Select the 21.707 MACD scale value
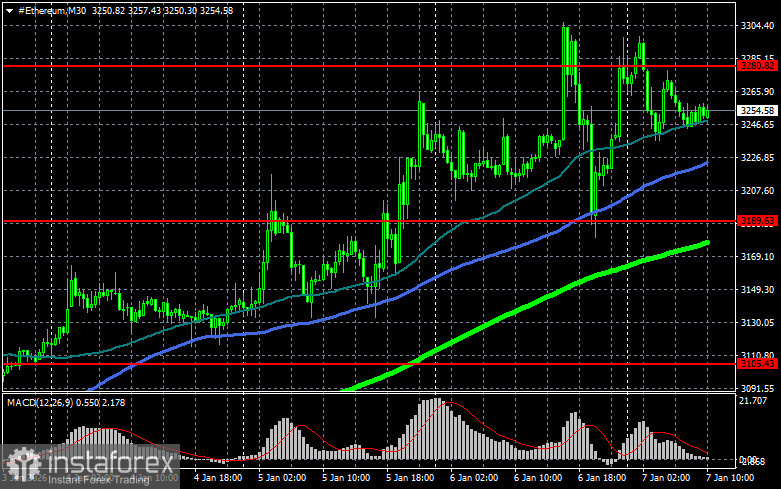The width and height of the screenshot is (781, 489). tap(753, 401)
